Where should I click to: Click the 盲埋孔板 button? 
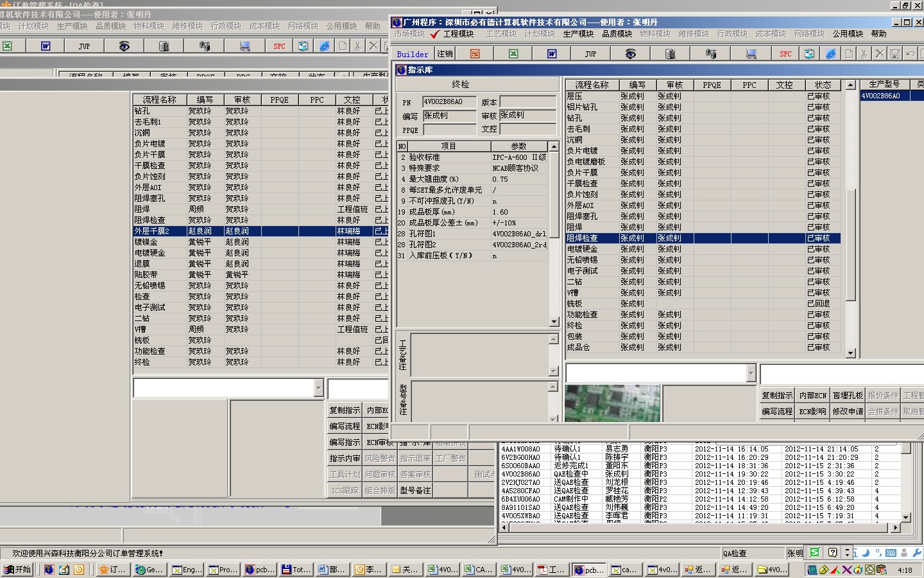847,396
